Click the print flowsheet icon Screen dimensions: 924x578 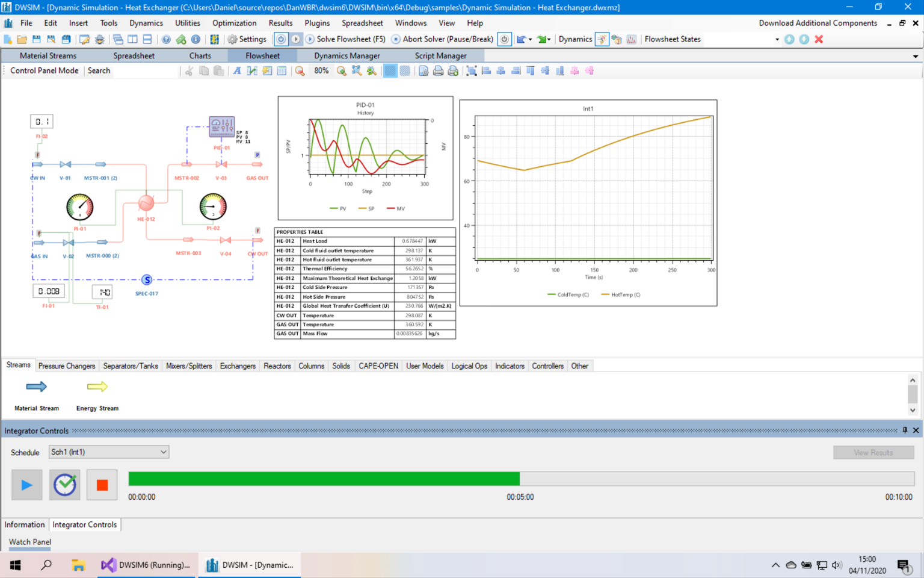click(438, 70)
